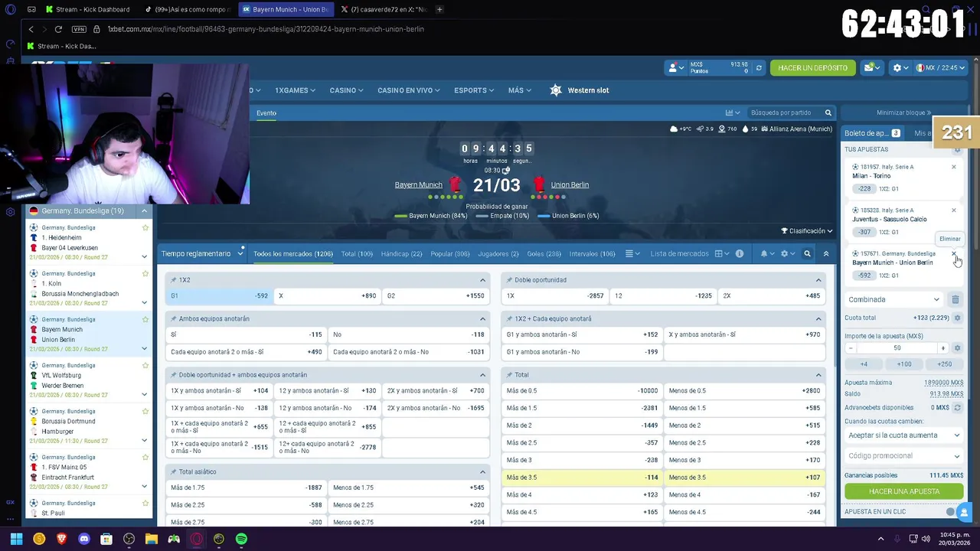This screenshot has width=980, height=551.
Task: Open Combinada bet type dropdown
Action: 893,300
